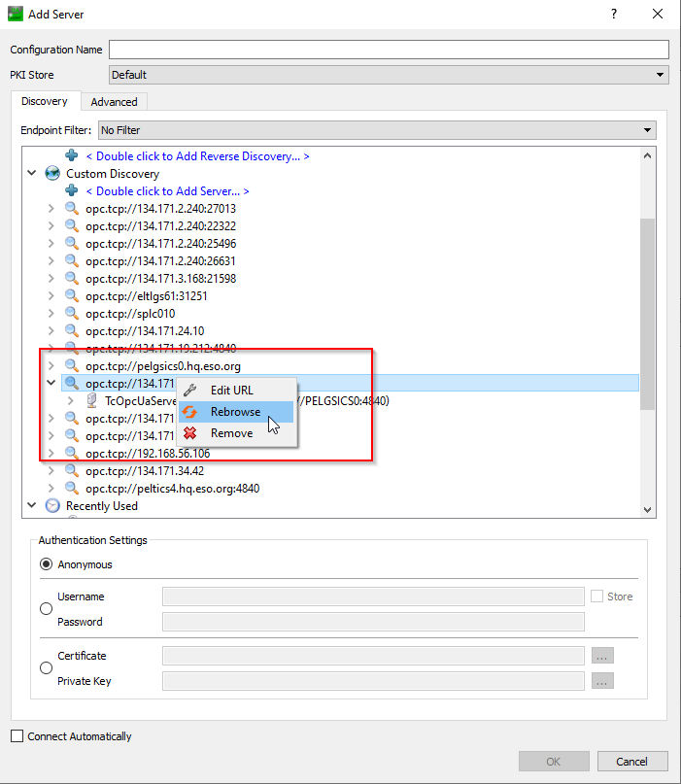Screen dimensions: 681x784
Task: Switch to the Advanced tab
Action: point(114,102)
